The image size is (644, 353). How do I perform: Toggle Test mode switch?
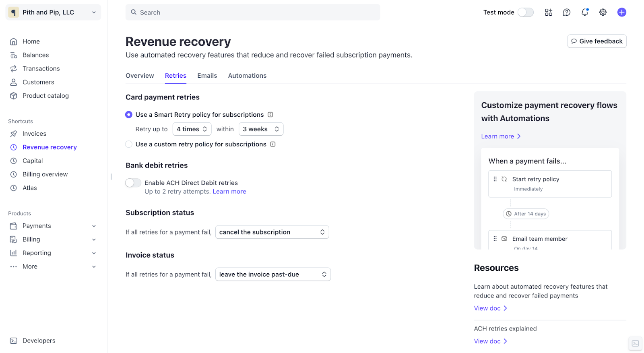coord(525,12)
